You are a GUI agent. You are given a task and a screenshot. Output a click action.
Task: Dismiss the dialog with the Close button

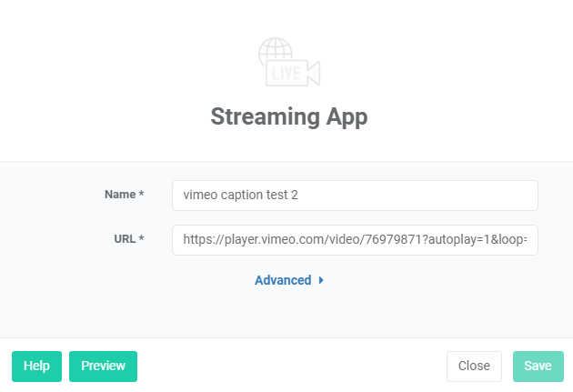(x=474, y=366)
